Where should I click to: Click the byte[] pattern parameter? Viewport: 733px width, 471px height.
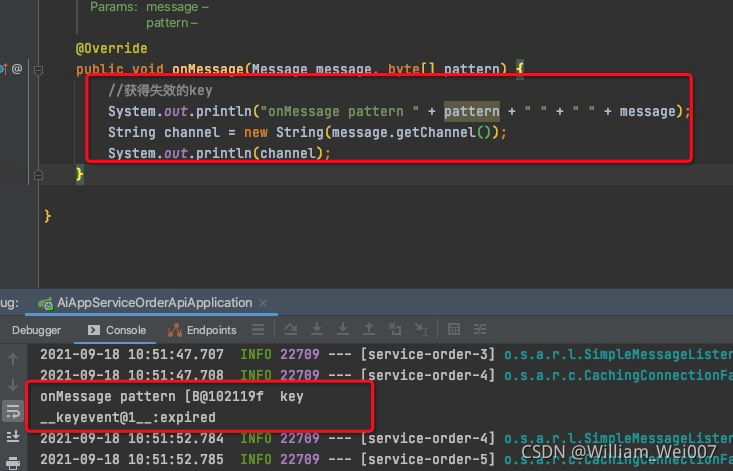coord(444,69)
